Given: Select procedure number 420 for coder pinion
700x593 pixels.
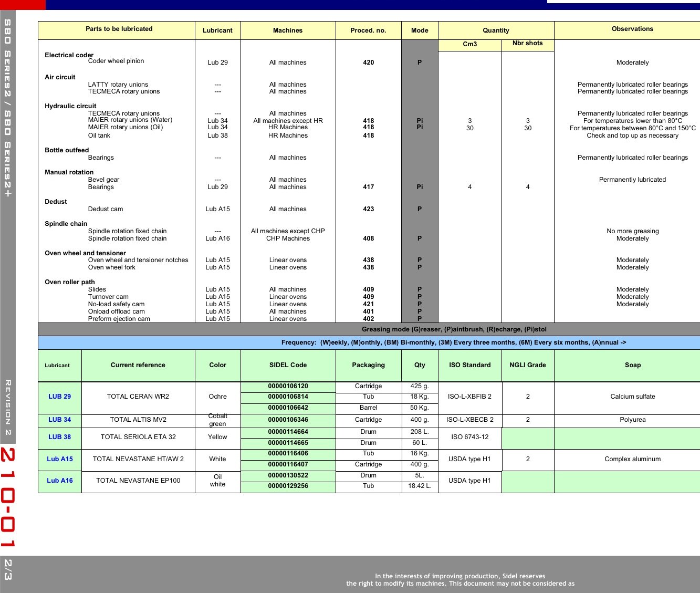Looking at the screenshot, I should tap(369, 63).
